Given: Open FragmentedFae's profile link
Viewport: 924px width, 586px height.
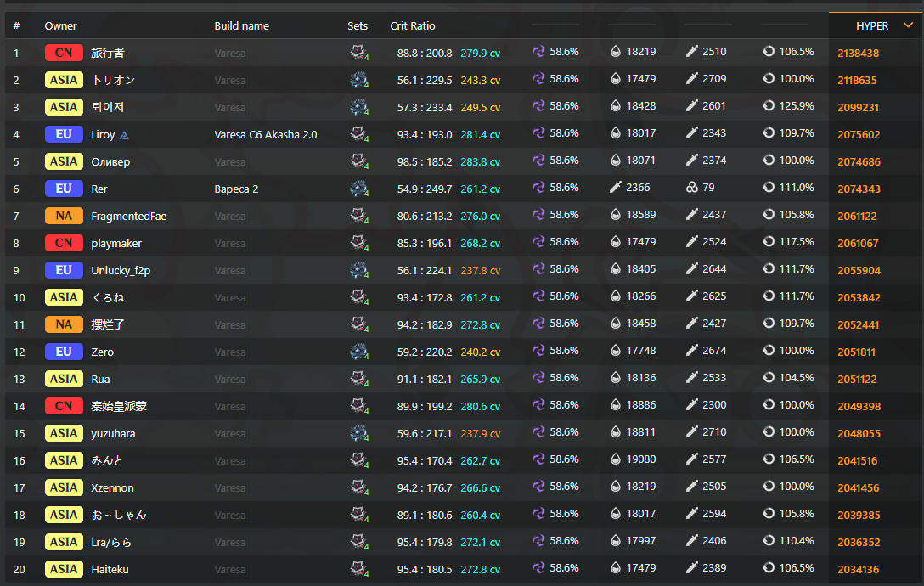Looking at the screenshot, I should tap(128, 216).
